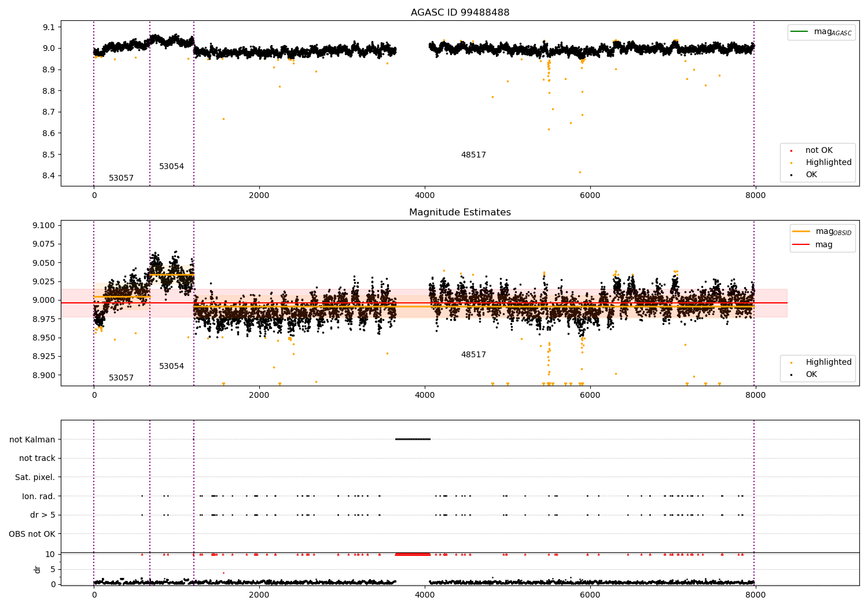Click the 'Sat. pixel.' row label
Viewport: 868px width, 608px height.
coord(35,478)
